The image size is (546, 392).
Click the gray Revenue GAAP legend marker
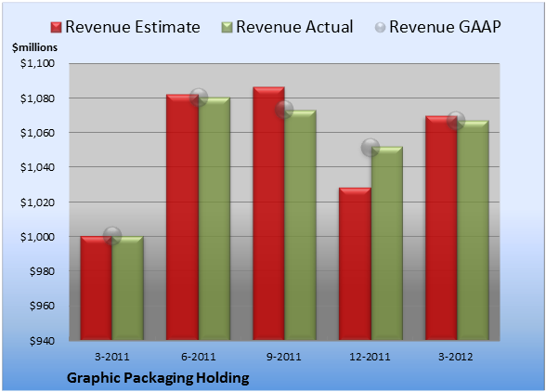point(380,28)
